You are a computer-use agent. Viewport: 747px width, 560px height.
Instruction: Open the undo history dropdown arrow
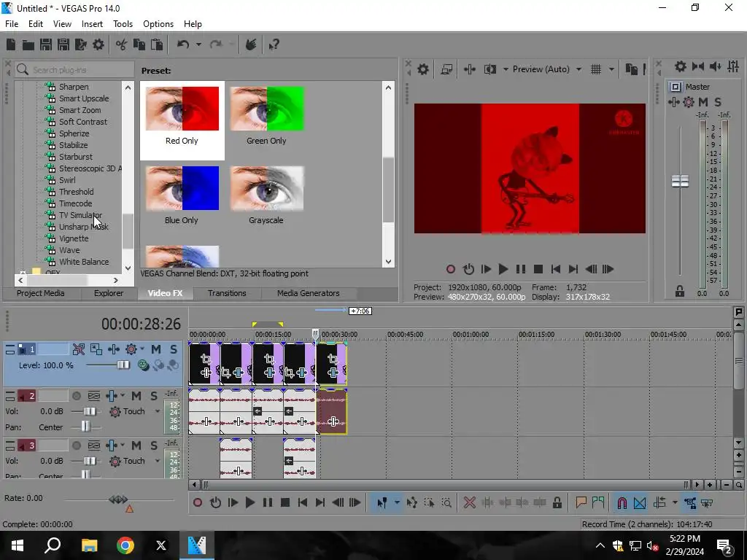(198, 44)
